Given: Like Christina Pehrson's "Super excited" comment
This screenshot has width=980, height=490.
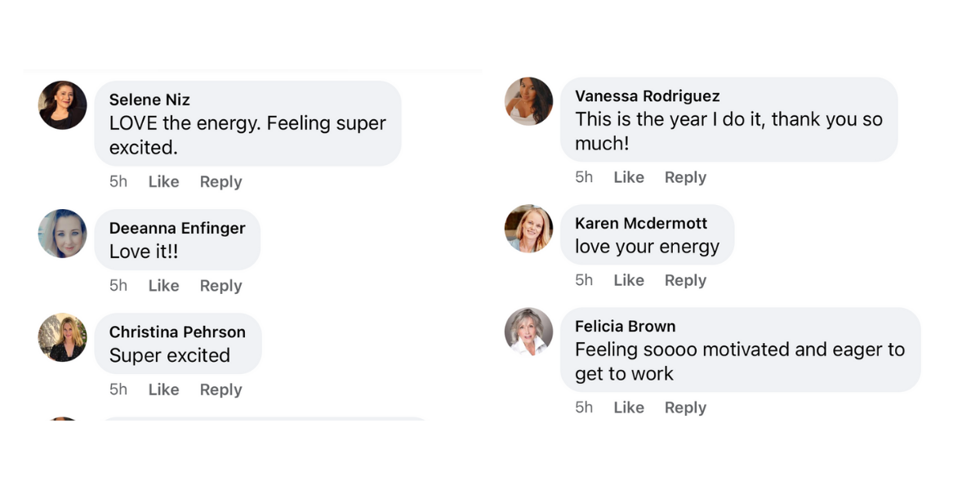Looking at the screenshot, I should pos(163,390).
